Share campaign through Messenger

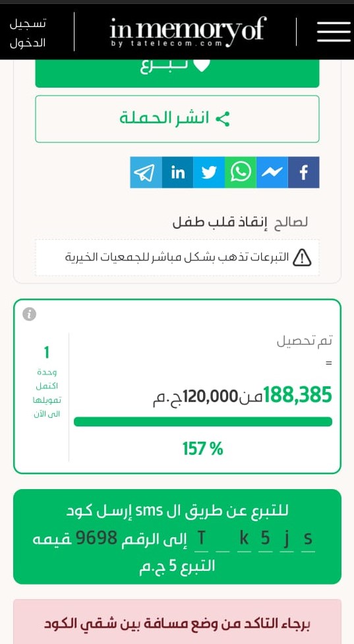coord(272,173)
